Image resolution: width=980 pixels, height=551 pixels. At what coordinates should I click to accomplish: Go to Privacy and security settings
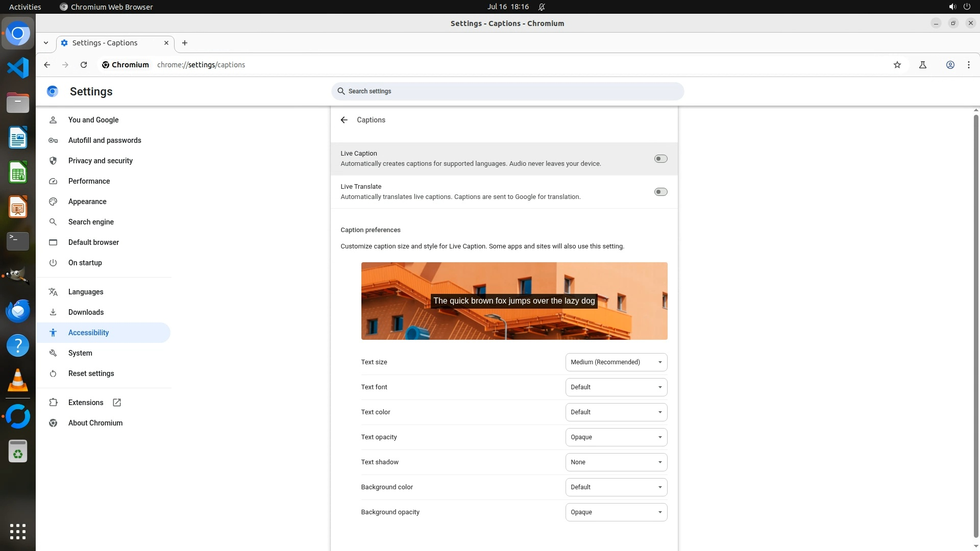click(x=100, y=161)
